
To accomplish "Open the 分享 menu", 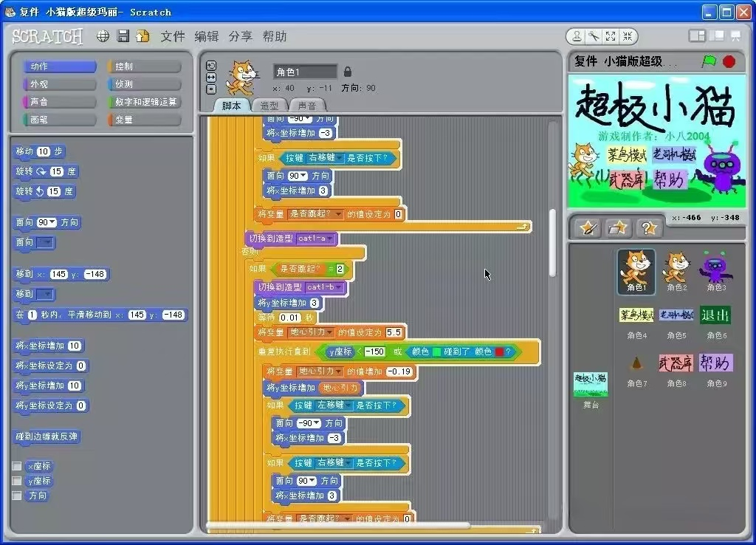I will (x=240, y=36).
